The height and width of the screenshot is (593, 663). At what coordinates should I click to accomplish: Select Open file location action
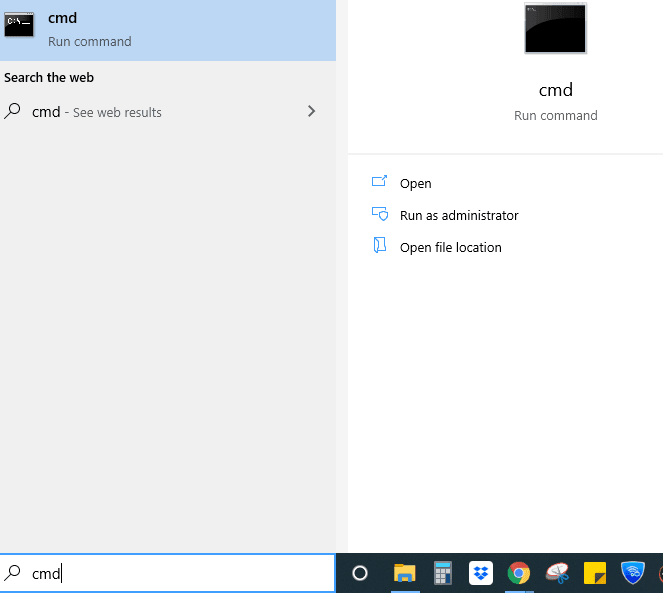(451, 247)
